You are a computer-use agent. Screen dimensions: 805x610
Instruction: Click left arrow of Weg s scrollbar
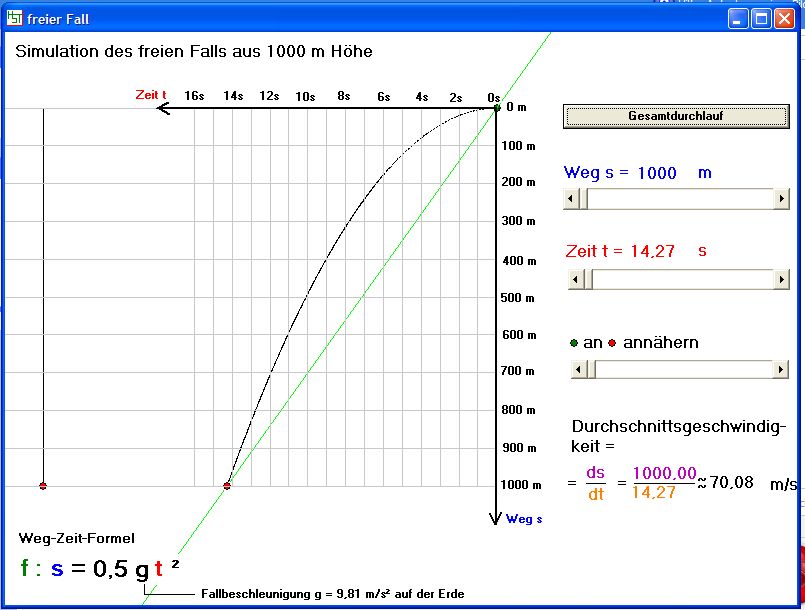point(571,199)
